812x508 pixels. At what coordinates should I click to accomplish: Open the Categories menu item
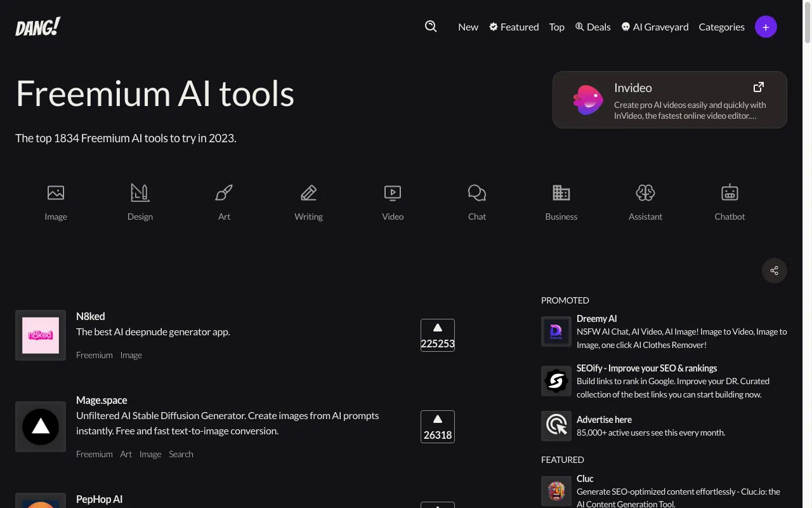(x=721, y=27)
